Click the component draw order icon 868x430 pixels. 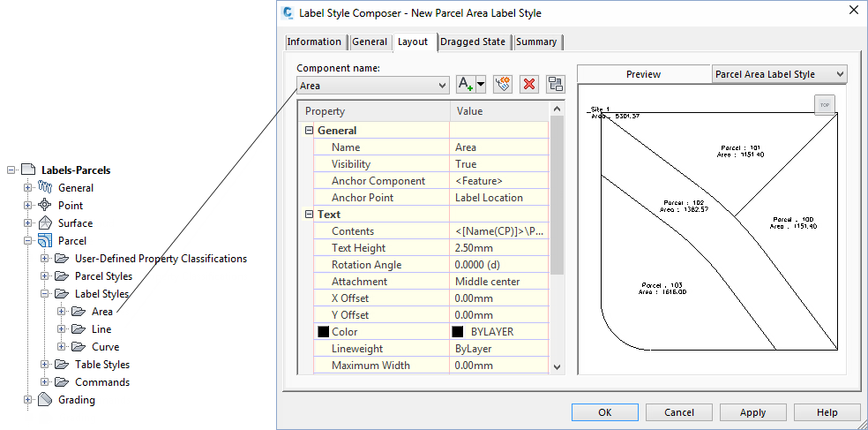tap(555, 84)
